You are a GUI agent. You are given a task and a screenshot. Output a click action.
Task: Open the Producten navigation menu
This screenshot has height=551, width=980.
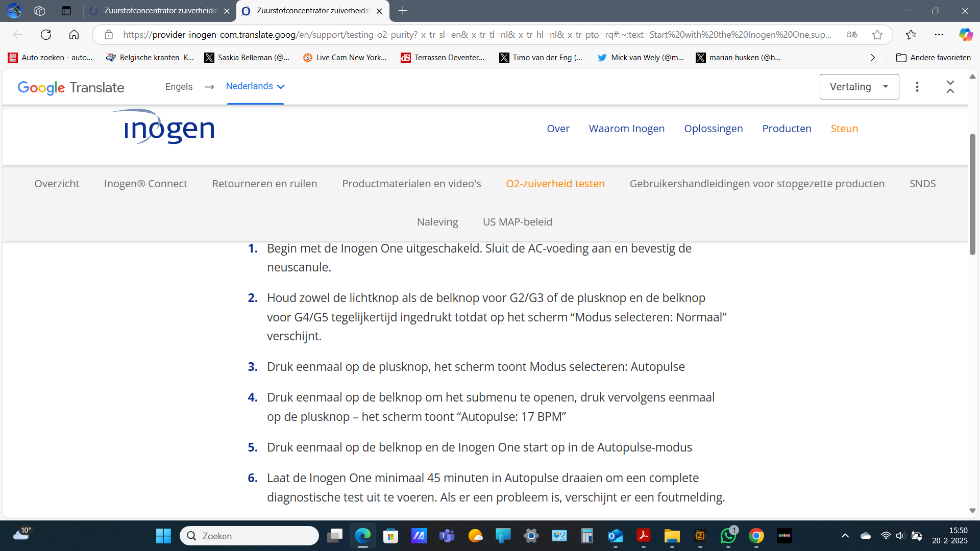pos(787,129)
